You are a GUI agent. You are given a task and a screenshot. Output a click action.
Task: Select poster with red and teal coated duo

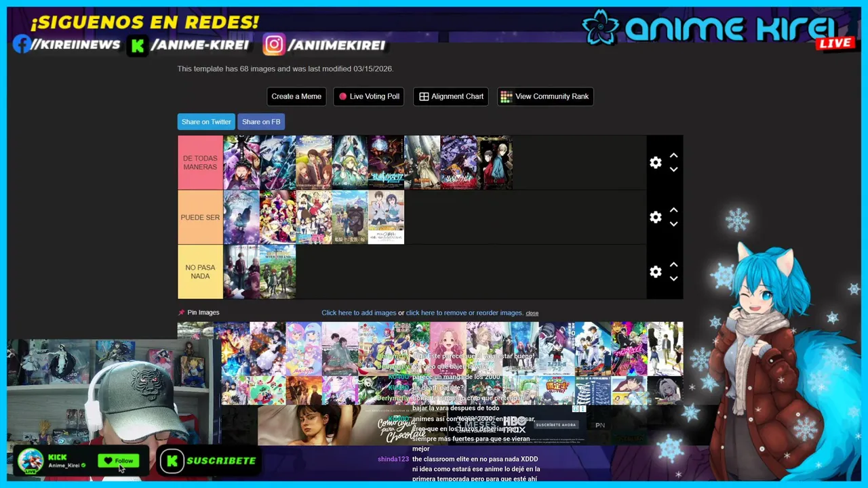(x=494, y=163)
